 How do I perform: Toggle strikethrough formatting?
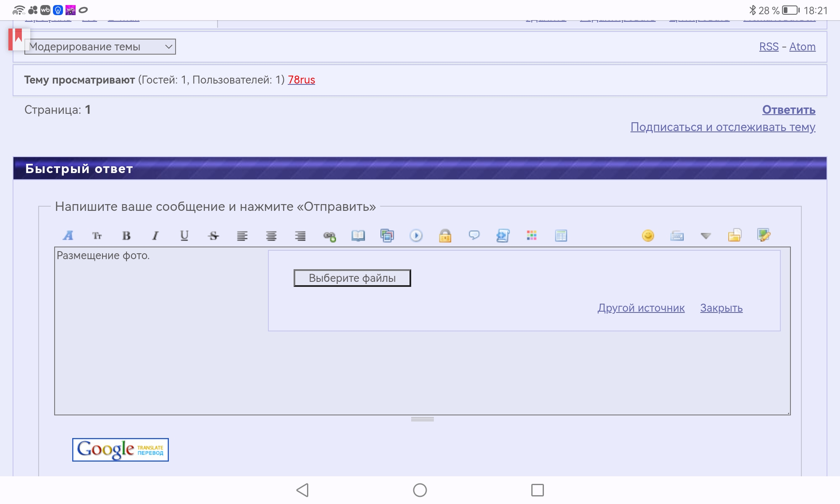pyautogui.click(x=213, y=236)
